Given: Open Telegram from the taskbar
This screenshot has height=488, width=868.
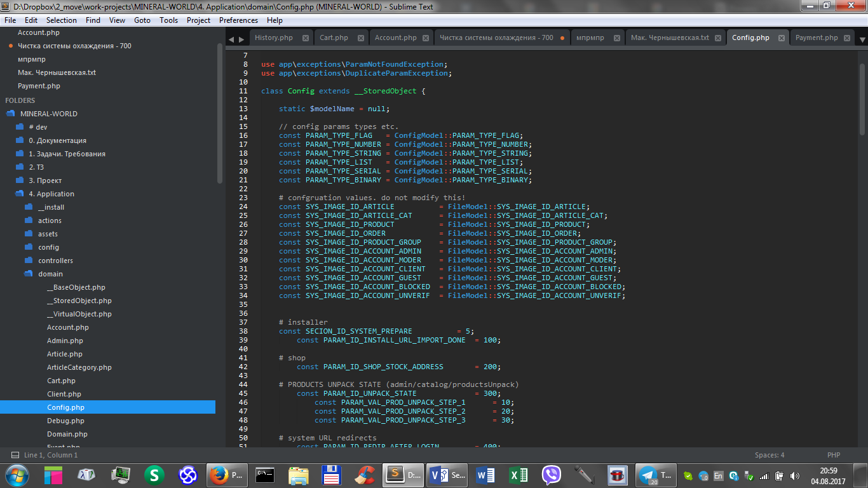Looking at the screenshot, I should point(648,475).
